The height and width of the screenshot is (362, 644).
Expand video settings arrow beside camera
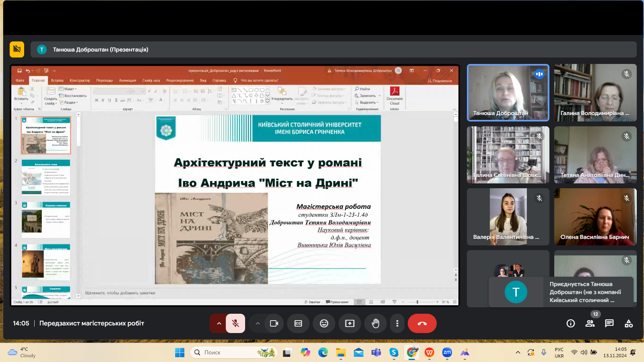pyautogui.click(x=258, y=323)
